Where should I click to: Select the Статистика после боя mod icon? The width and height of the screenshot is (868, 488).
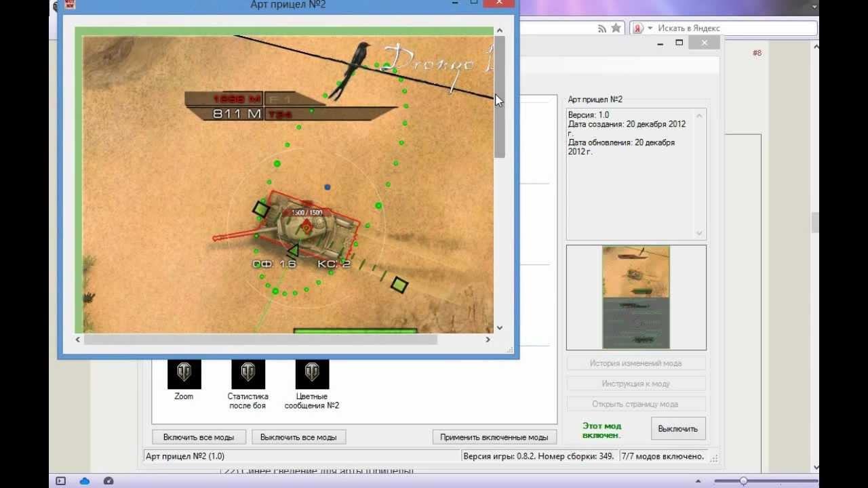(248, 374)
